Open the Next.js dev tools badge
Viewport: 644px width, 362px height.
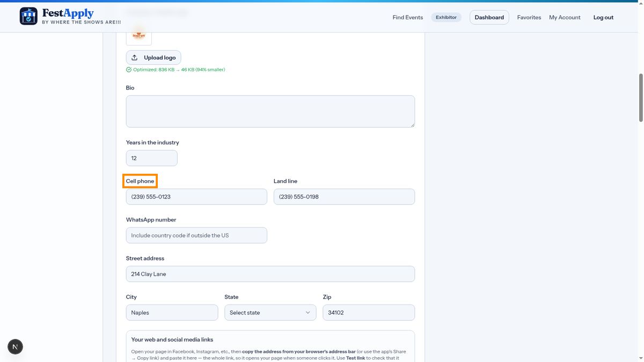pyautogui.click(x=15, y=346)
